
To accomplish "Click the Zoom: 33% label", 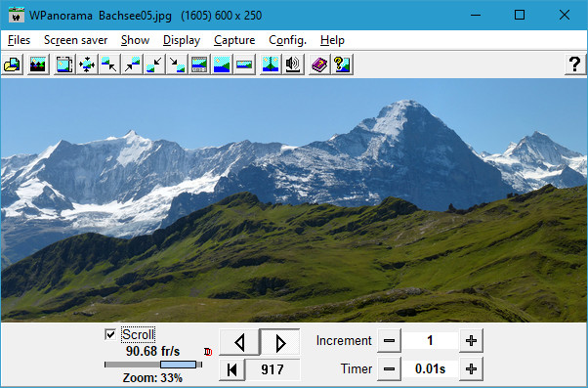I will 152,377.
